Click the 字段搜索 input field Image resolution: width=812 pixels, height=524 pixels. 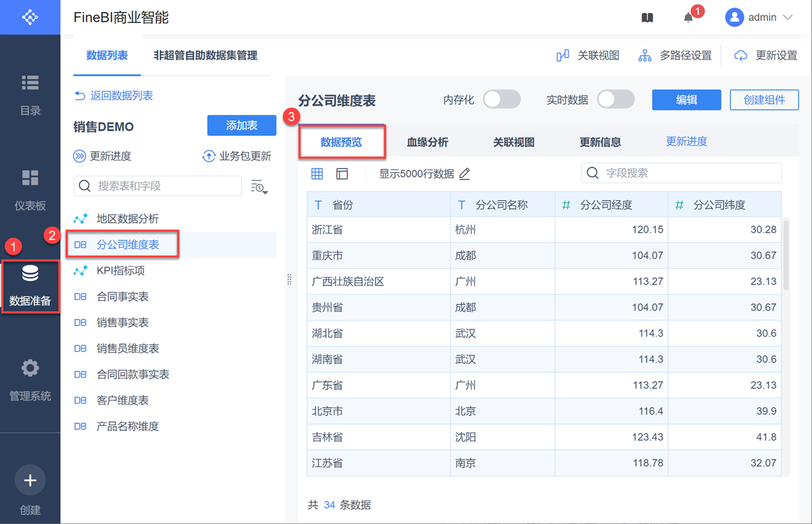pyautogui.click(x=681, y=173)
